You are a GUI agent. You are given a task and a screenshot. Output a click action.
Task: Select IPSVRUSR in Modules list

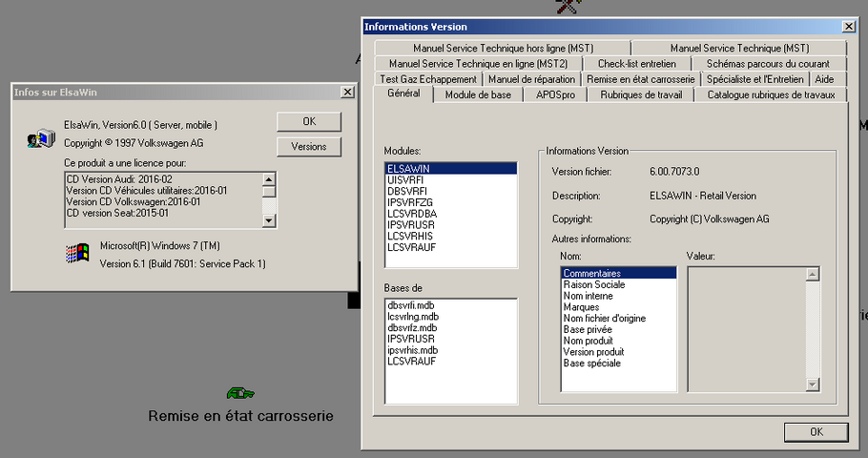451,225
